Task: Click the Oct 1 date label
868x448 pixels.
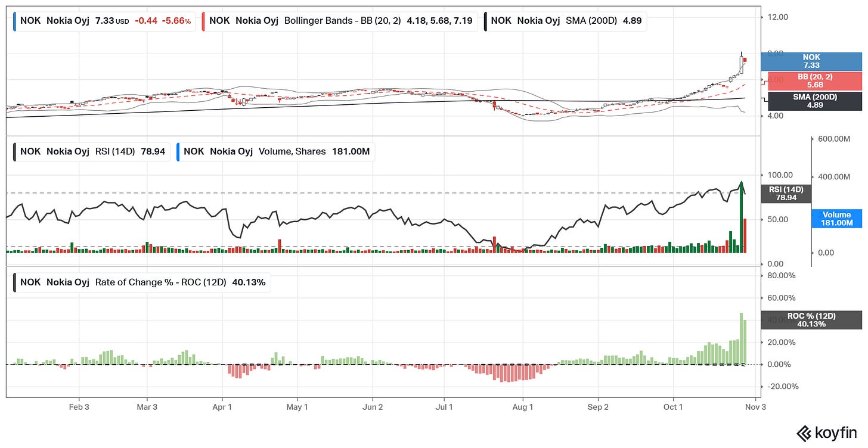Action: tap(673, 407)
